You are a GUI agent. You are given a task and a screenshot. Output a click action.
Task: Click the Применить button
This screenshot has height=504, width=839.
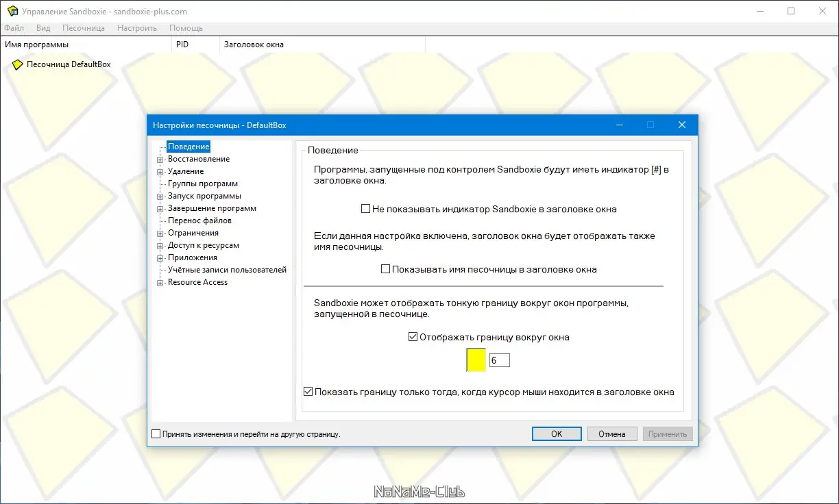pyautogui.click(x=668, y=434)
